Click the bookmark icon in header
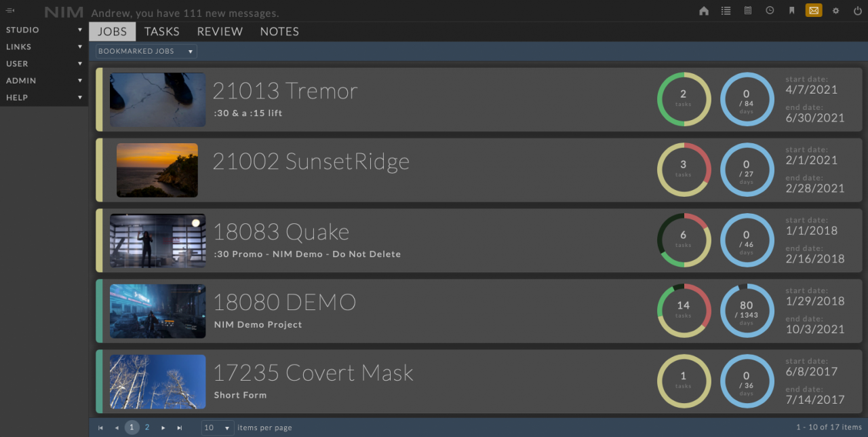Viewport: 868px width, 437px height. (791, 11)
